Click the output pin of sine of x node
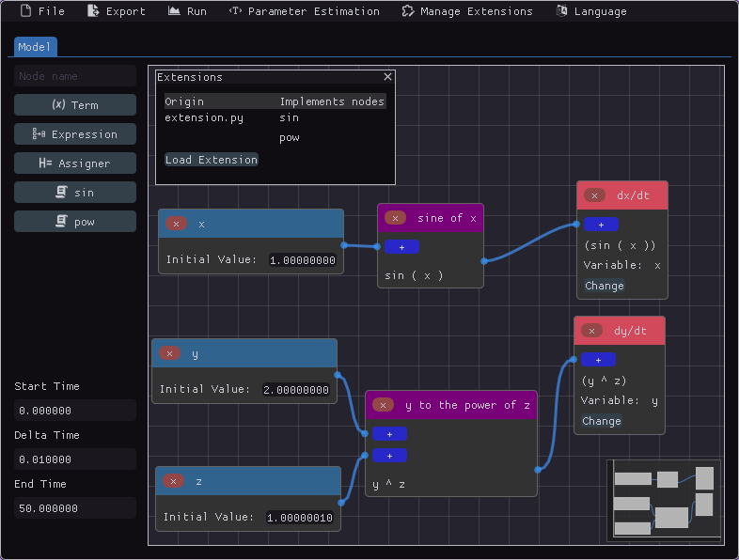 coord(484,261)
